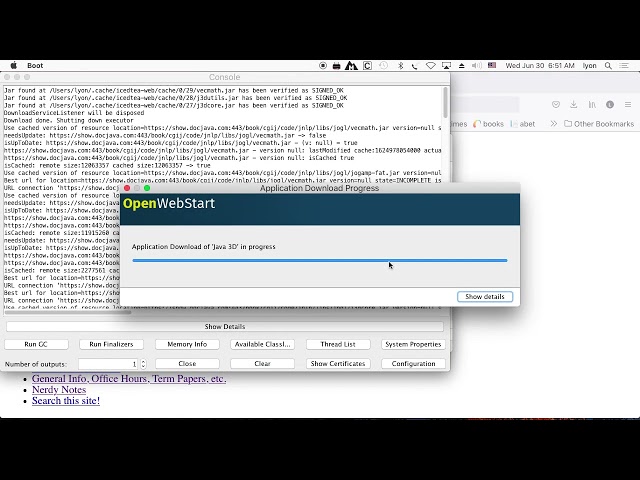Open the browser Downloads icon

(573, 104)
